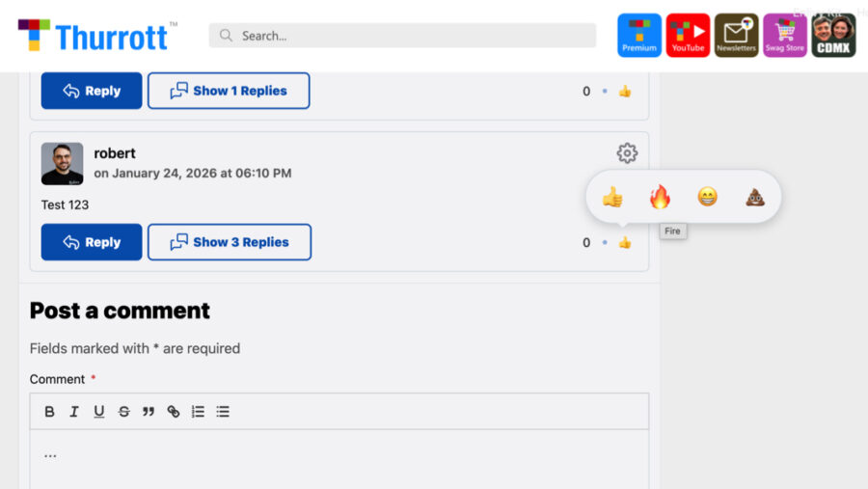Viewport: 868px width, 489px height.
Task: Click the Test 123 comment text
Action: click(x=65, y=204)
